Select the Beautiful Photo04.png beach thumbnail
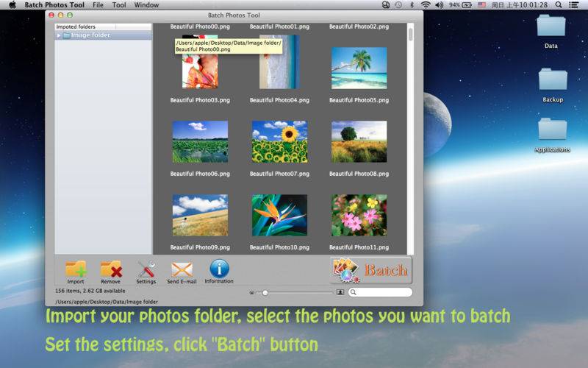Screen dimensions: 588x368 [279, 62]
